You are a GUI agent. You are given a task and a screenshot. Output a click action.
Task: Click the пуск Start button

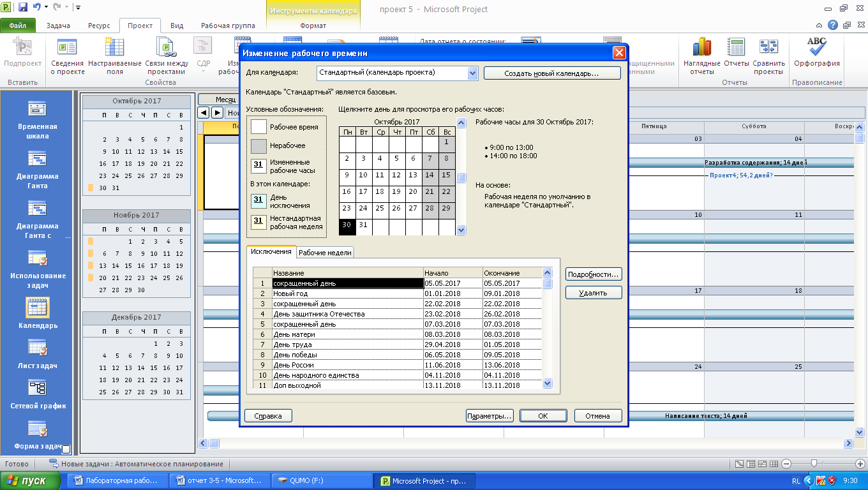31,481
